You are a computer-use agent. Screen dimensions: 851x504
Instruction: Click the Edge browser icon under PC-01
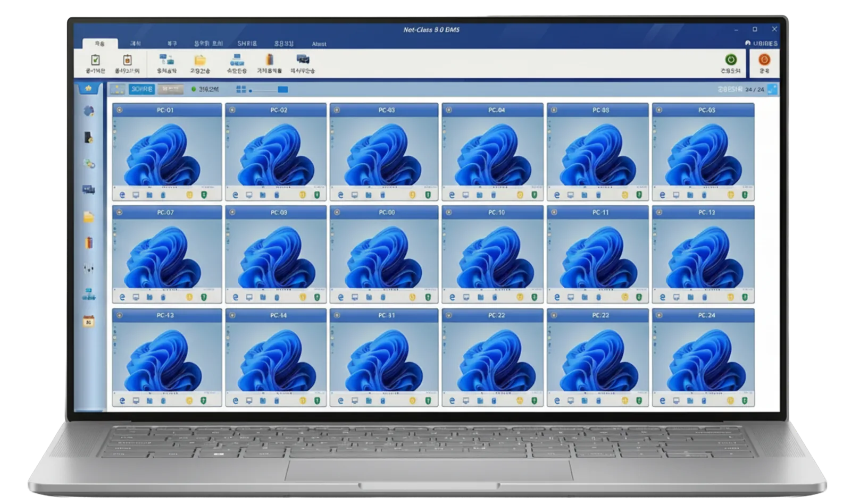[x=122, y=195]
